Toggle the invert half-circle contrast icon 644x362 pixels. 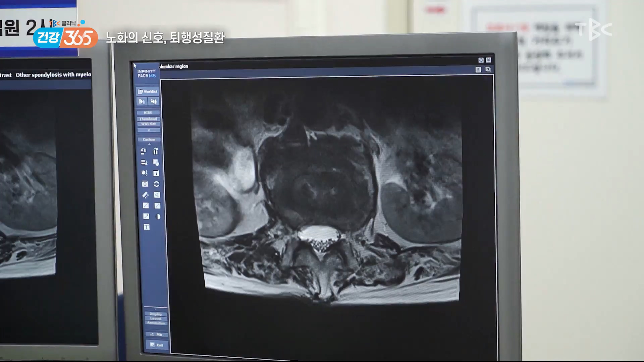coord(158,217)
